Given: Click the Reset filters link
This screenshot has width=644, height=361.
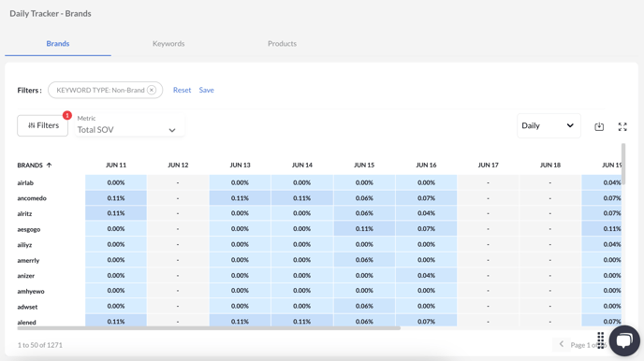Looking at the screenshot, I should [x=182, y=90].
